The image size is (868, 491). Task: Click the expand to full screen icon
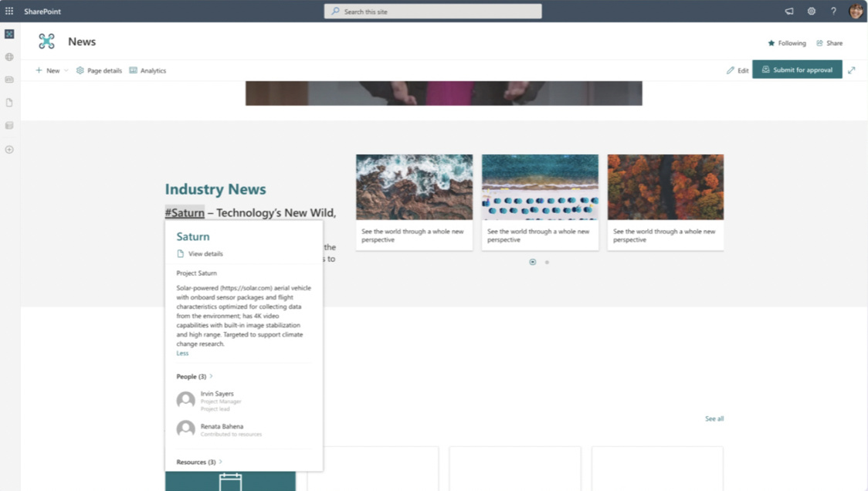[x=852, y=70]
